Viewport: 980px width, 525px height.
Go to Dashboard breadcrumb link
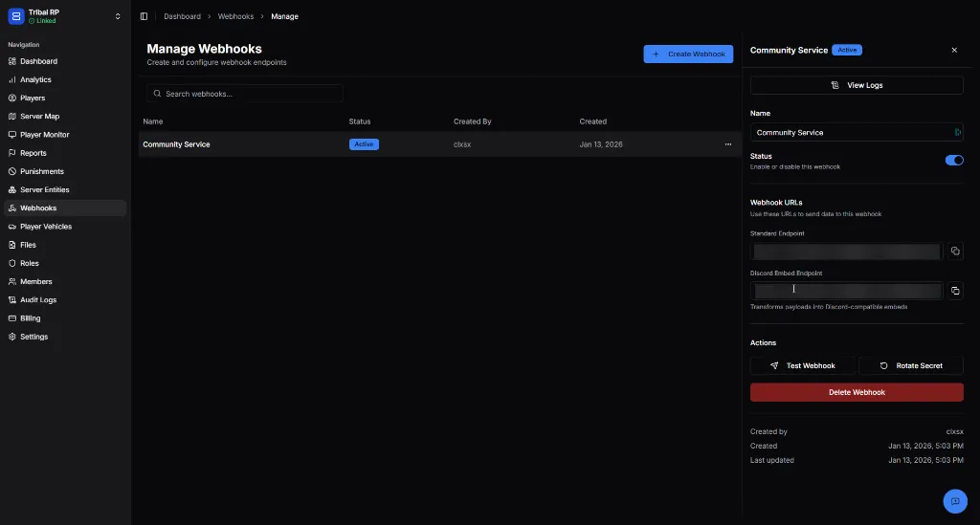182,16
